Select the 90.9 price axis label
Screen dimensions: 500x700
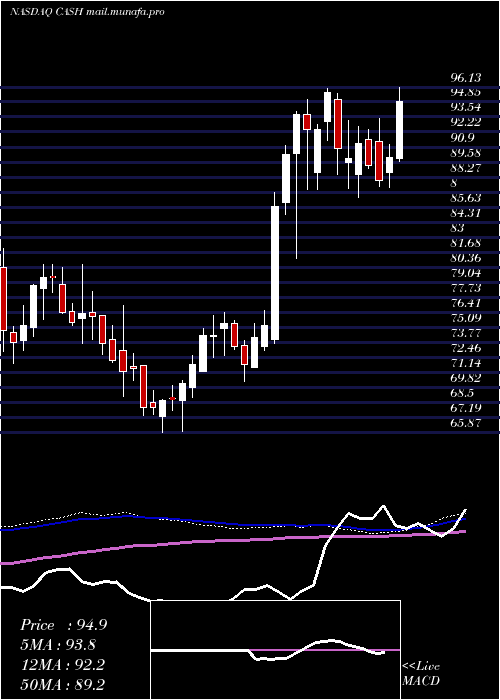click(x=462, y=138)
